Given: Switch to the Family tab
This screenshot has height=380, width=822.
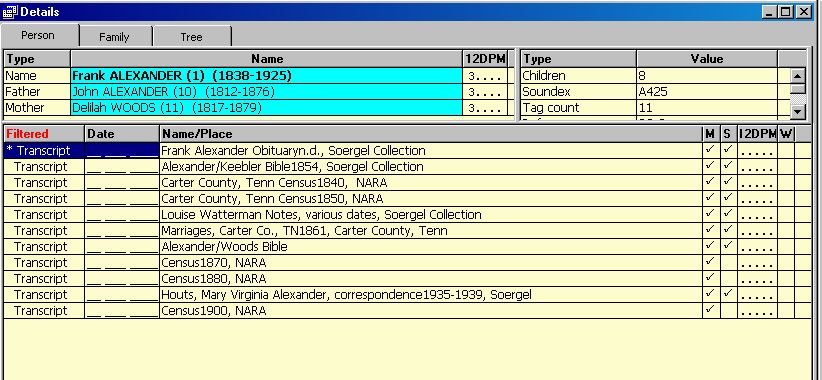Looking at the screenshot, I should [x=114, y=37].
